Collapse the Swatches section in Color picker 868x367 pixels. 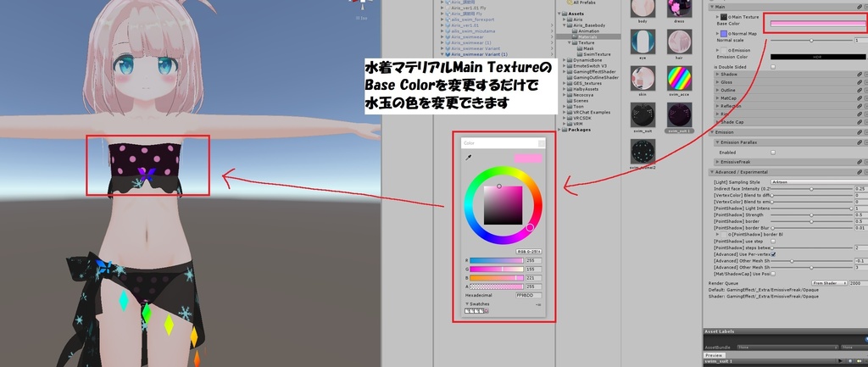467,304
